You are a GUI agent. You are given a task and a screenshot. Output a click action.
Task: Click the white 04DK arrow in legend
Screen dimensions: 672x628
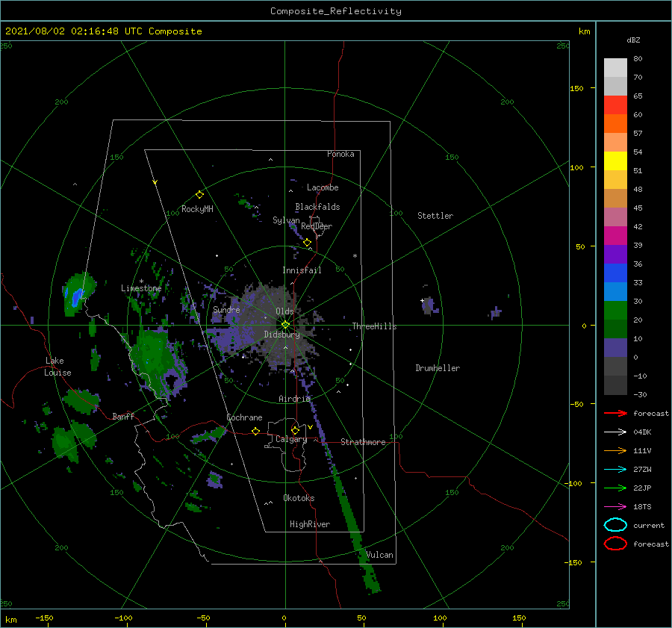[x=615, y=432]
